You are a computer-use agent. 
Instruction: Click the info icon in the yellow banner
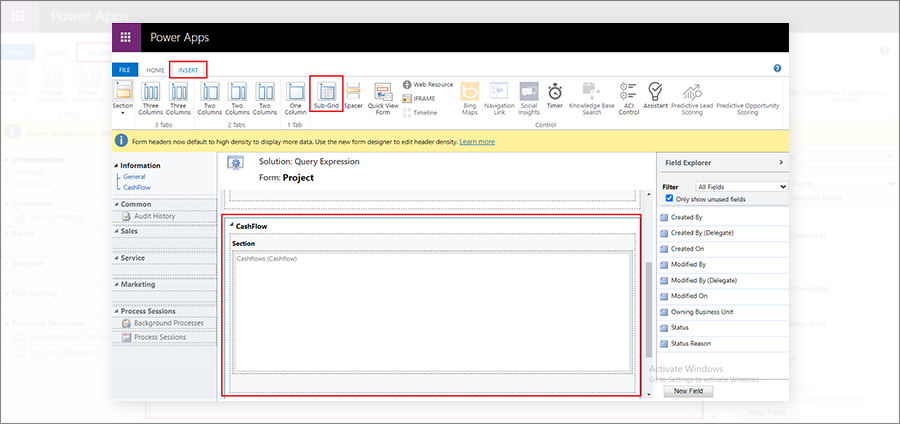click(121, 141)
